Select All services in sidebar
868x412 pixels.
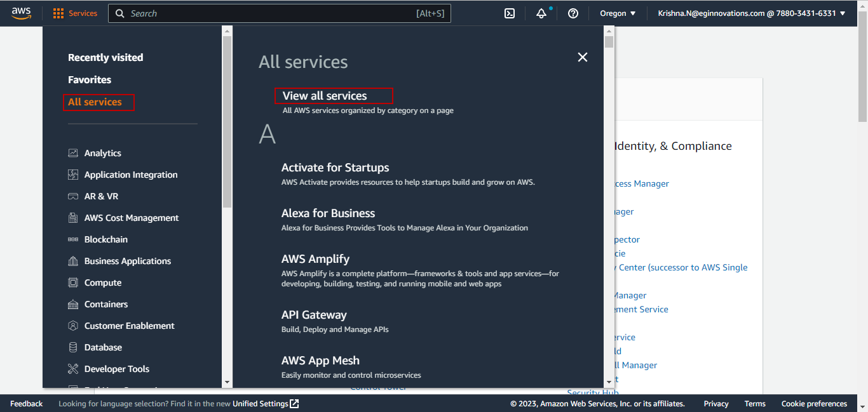(95, 102)
